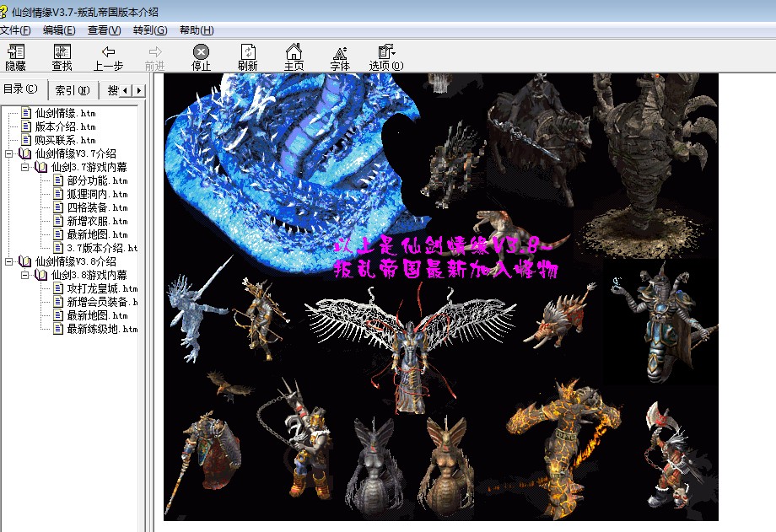Open the 查看(V) menu

pyautogui.click(x=104, y=30)
